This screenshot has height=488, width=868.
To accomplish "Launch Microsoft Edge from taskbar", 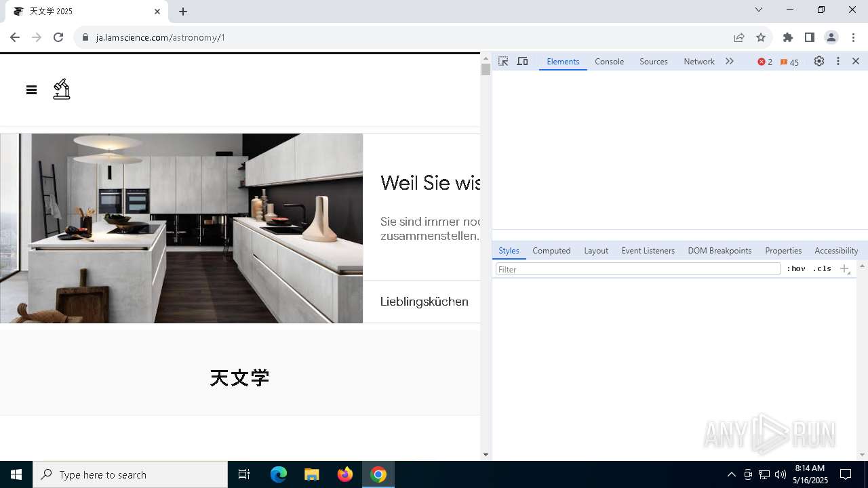I will [x=279, y=474].
